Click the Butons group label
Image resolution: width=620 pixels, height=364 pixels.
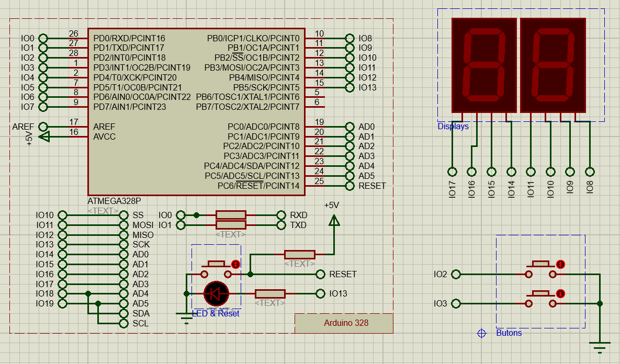click(x=509, y=333)
